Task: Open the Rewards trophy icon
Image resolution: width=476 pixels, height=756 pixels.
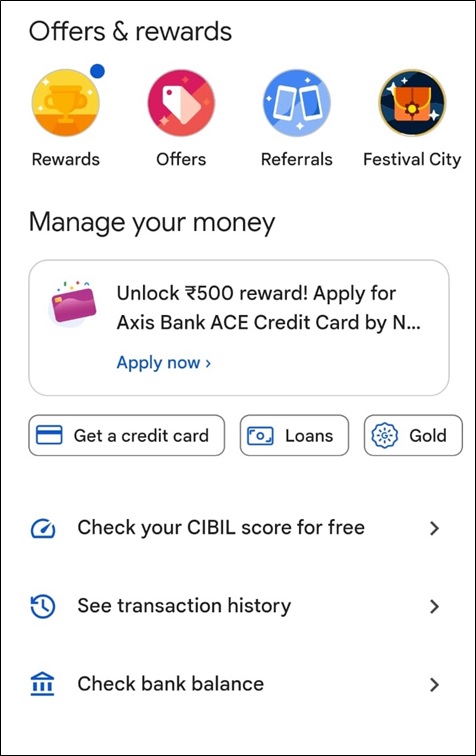Action: click(x=66, y=103)
